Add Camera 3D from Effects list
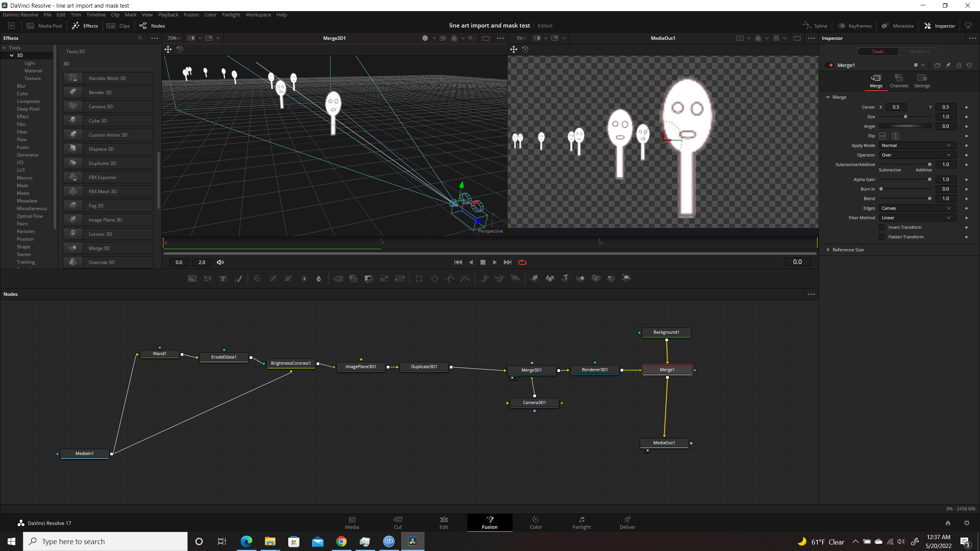980x551 pixels. click(108, 106)
